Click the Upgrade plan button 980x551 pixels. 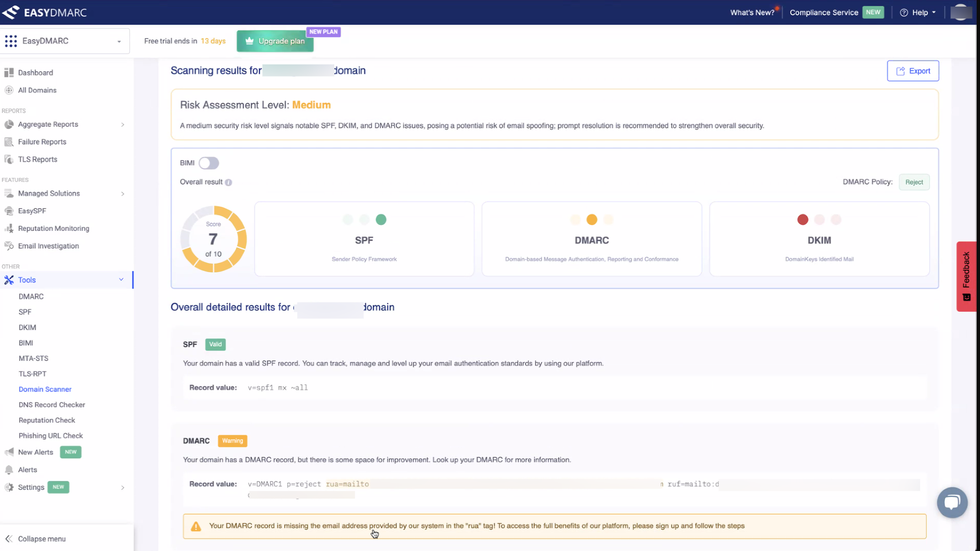tap(275, 41)
